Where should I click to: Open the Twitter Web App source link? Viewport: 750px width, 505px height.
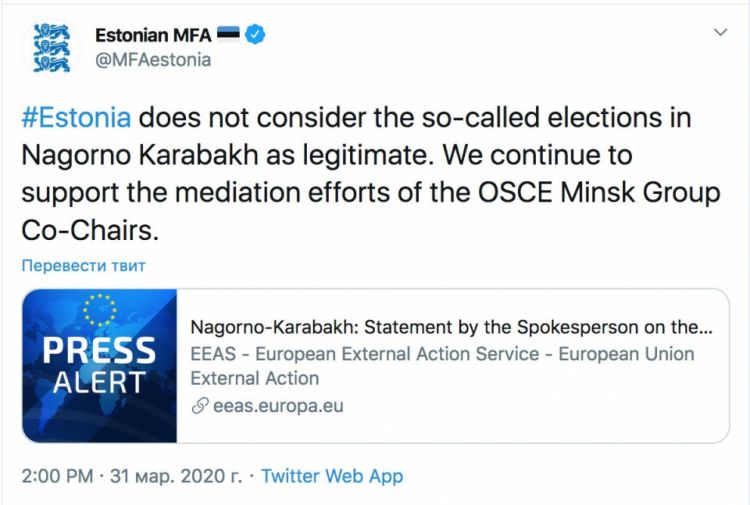click(332, 476)
